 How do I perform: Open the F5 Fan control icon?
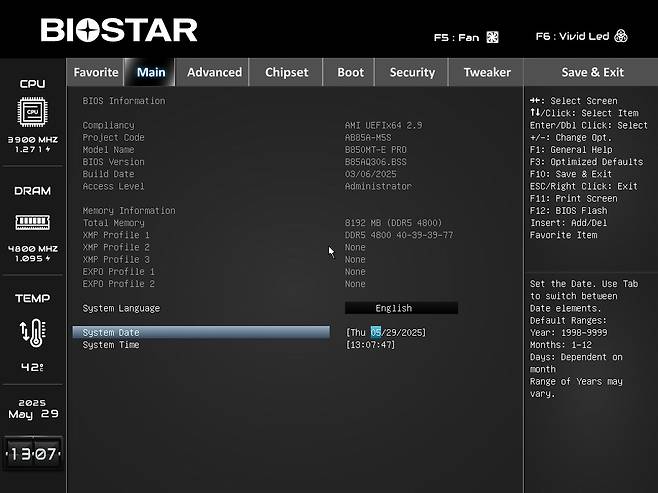492,37
